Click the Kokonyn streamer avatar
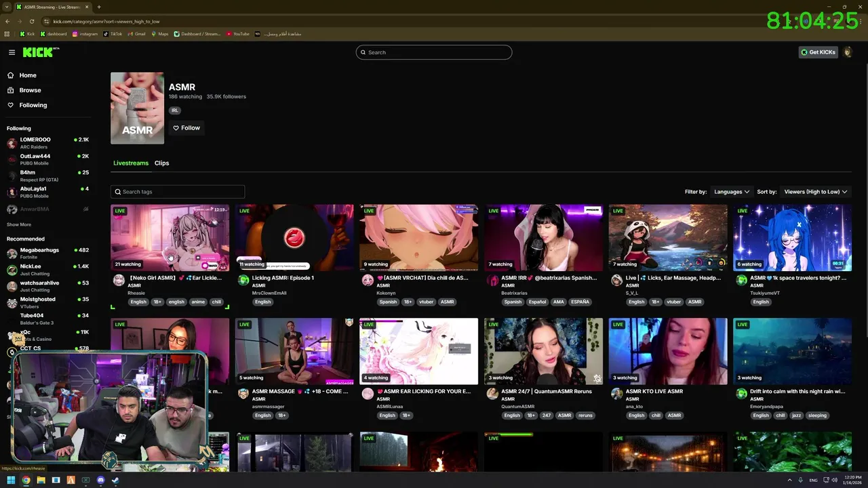The width and height of the screenshot is (868, 488). click(368, 280)
